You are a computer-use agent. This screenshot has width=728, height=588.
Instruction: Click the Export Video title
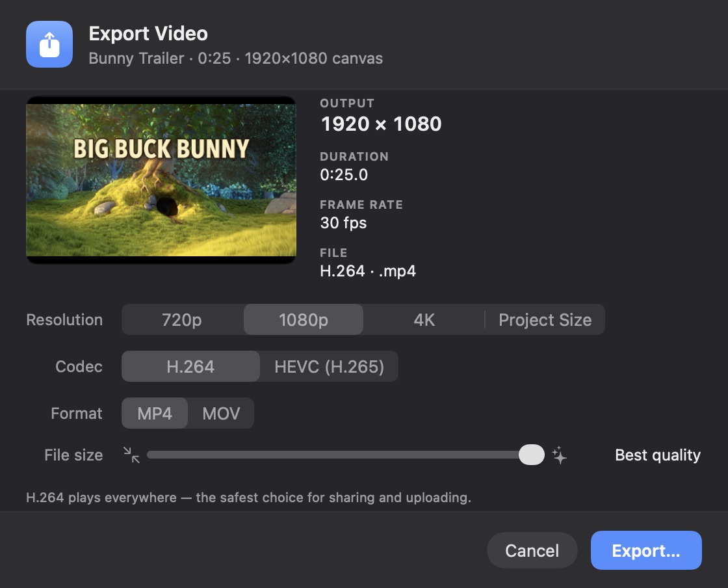click(x=148, y=33)
